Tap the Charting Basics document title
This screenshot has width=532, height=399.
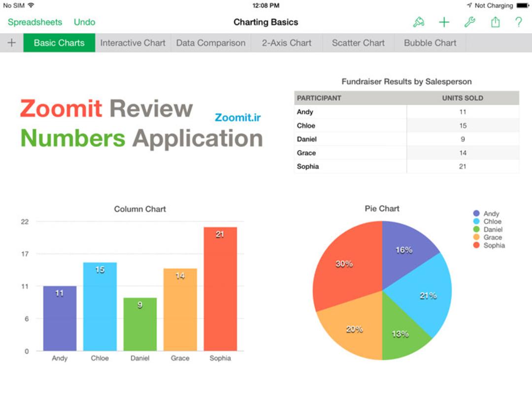click(266, 22)
